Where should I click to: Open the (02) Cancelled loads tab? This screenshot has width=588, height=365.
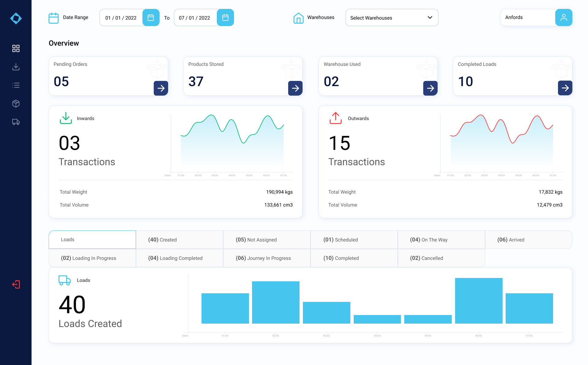441,258
